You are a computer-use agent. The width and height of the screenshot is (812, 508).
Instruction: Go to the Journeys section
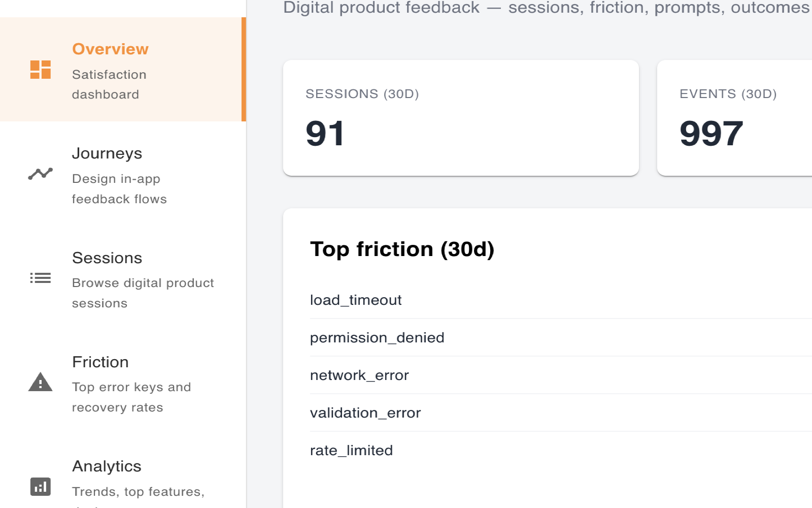[122, 174]
